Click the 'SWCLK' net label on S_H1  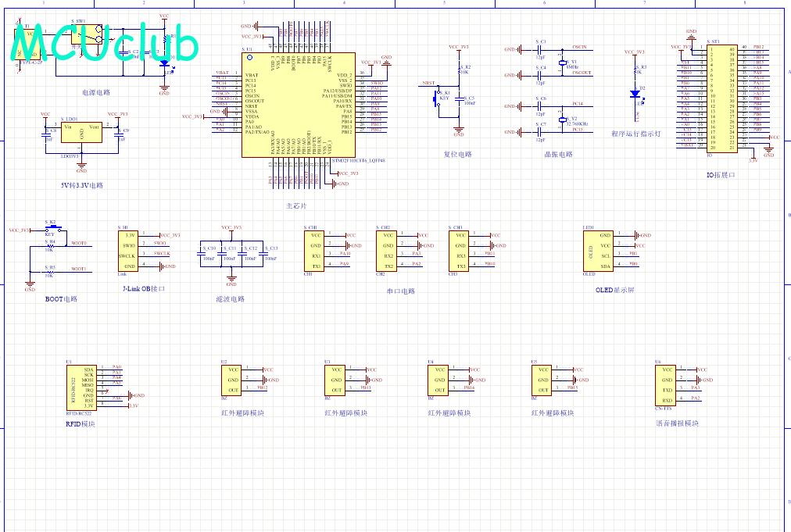(162, 253)
